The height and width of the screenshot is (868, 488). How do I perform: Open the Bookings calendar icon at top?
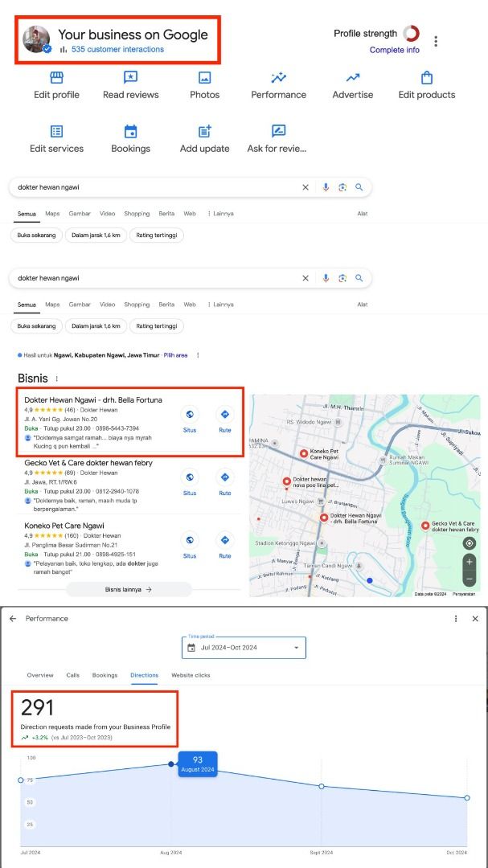pos(130,132)
